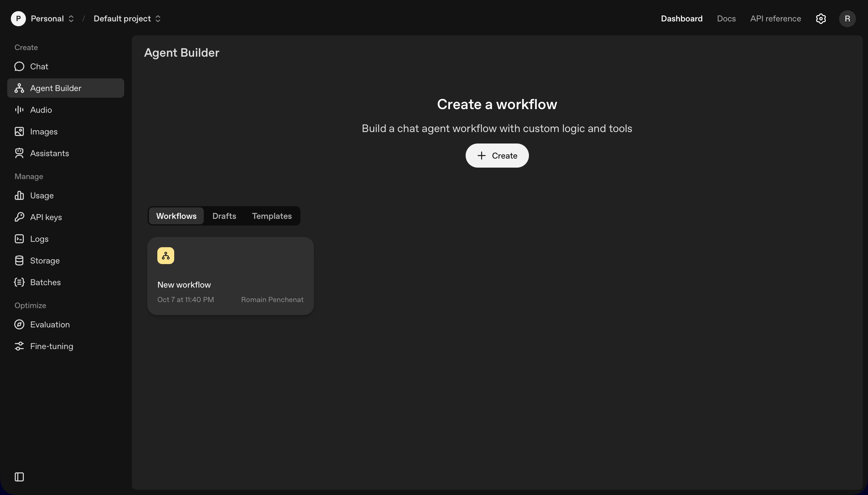
Task: Expand the Personal organization switcher
Action: tap(52, 19)
